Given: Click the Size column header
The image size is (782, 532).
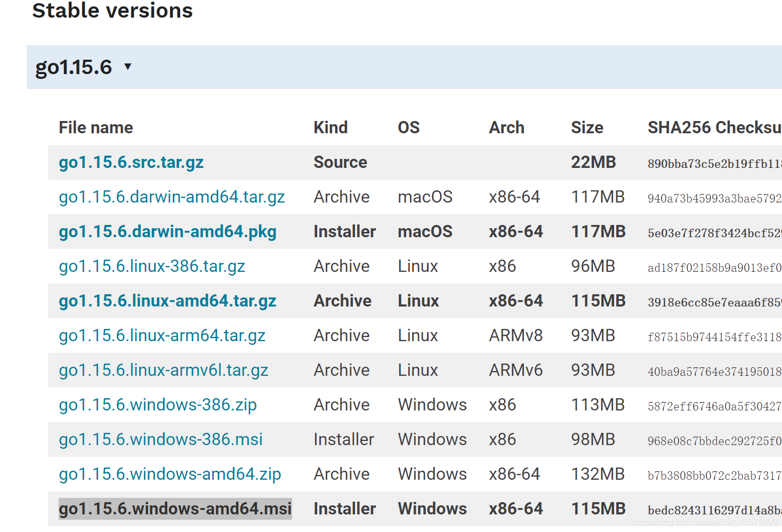Looking at the screenshot, I should 587,127.
